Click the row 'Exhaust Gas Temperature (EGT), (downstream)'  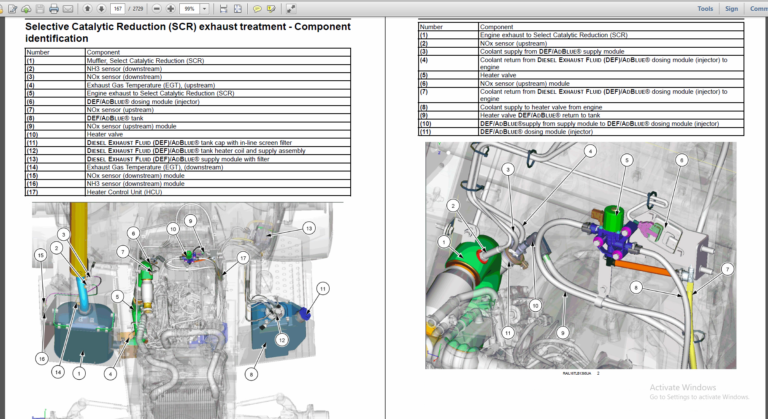pos(188,167)
